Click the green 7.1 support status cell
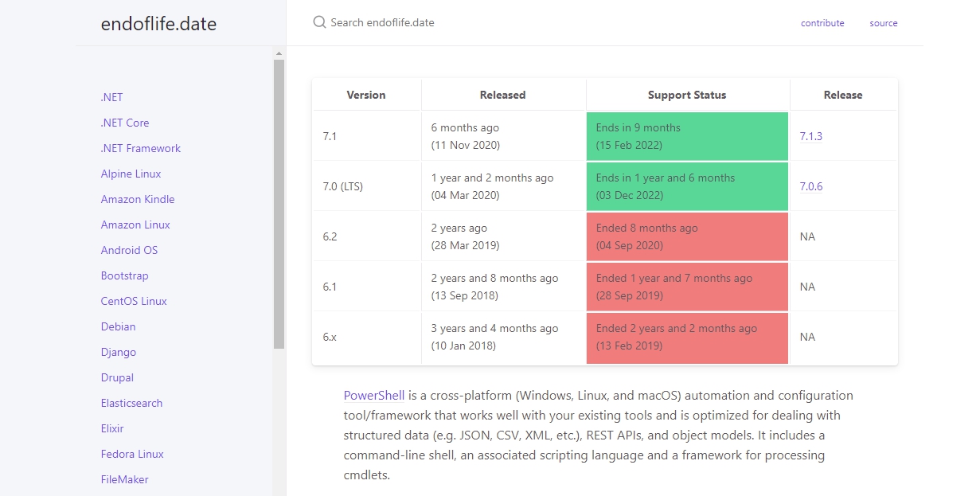The image size is (980, 496). tap(687, 136)
